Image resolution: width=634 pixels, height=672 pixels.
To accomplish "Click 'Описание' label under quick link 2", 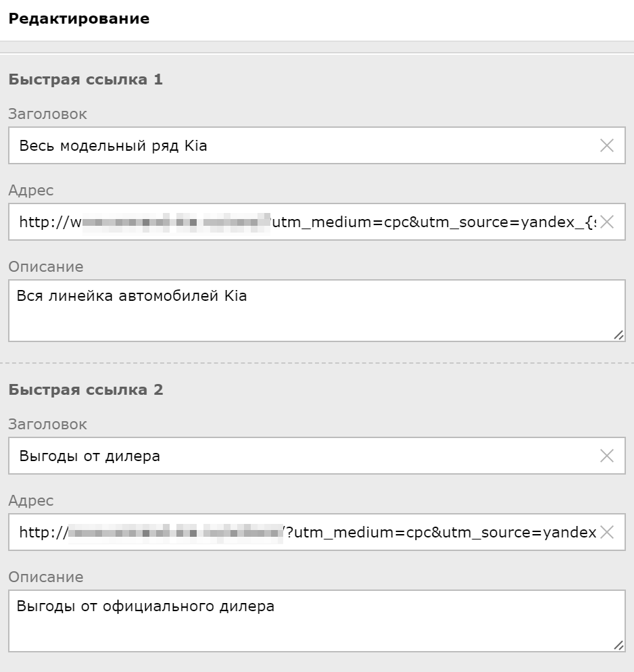I will 45,577.
